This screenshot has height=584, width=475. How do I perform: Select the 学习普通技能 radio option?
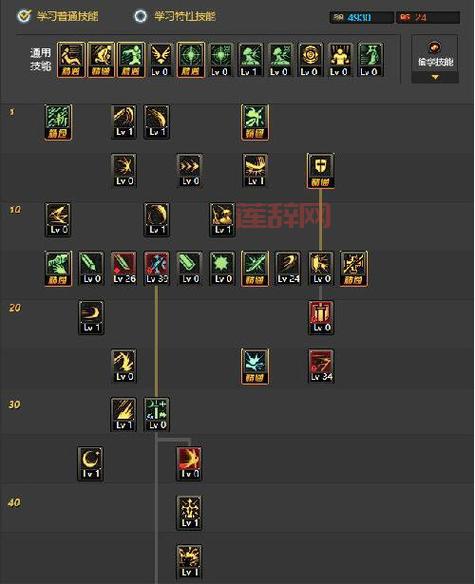[x=58, y=16]
